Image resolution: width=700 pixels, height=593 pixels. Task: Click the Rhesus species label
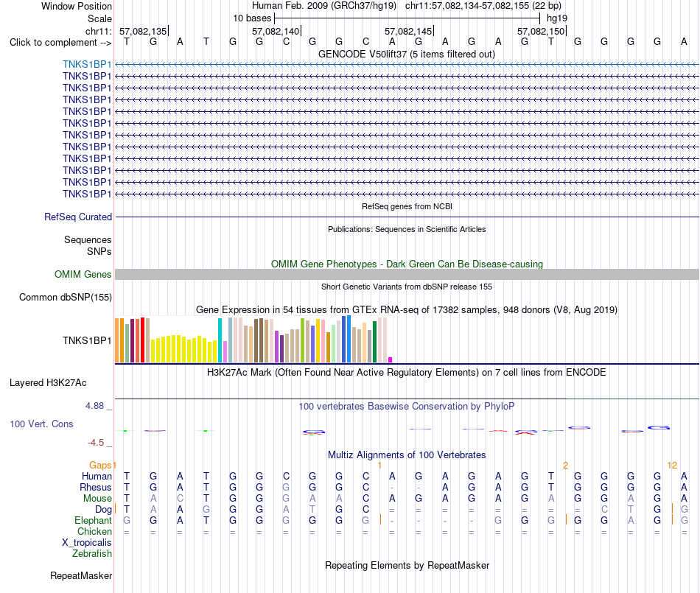point(96,487)
